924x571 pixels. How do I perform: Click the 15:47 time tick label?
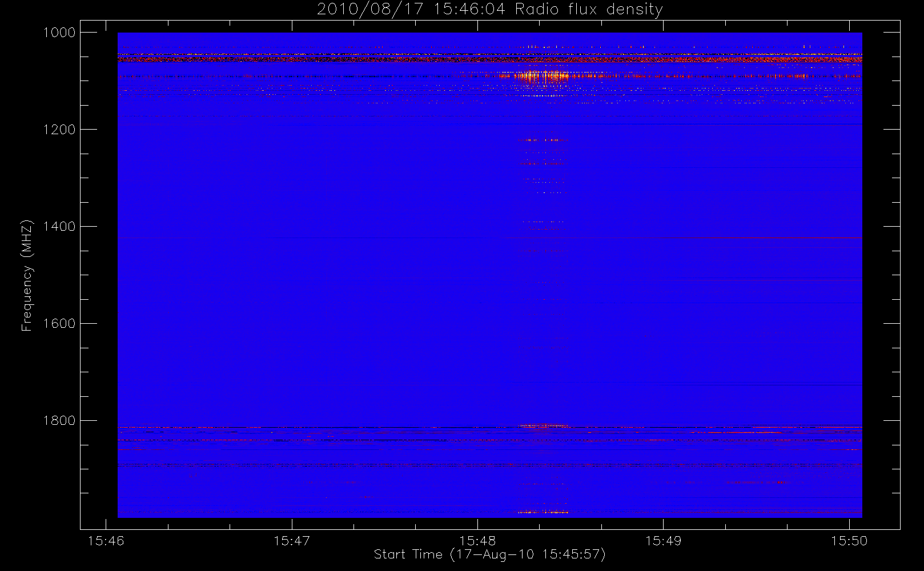click(292, 540)
